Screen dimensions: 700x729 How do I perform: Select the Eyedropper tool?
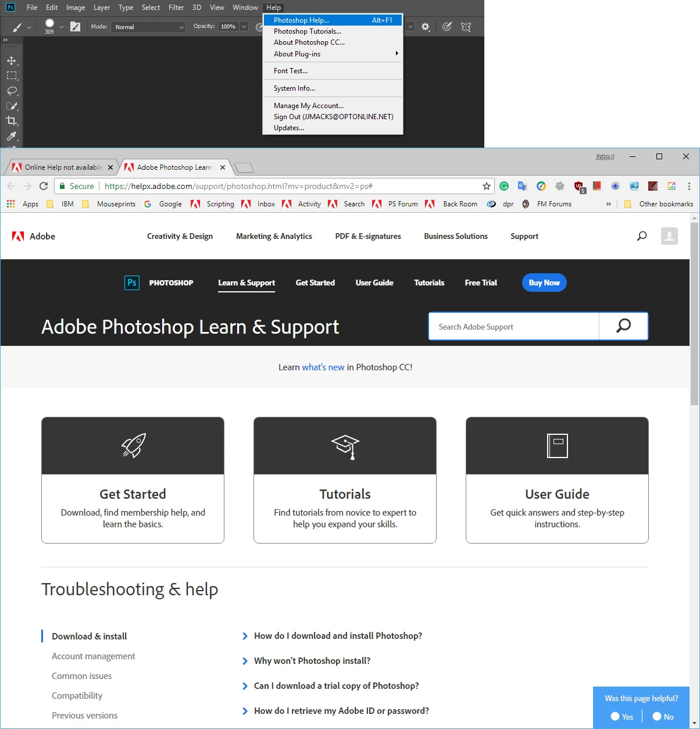click(12, 136)
